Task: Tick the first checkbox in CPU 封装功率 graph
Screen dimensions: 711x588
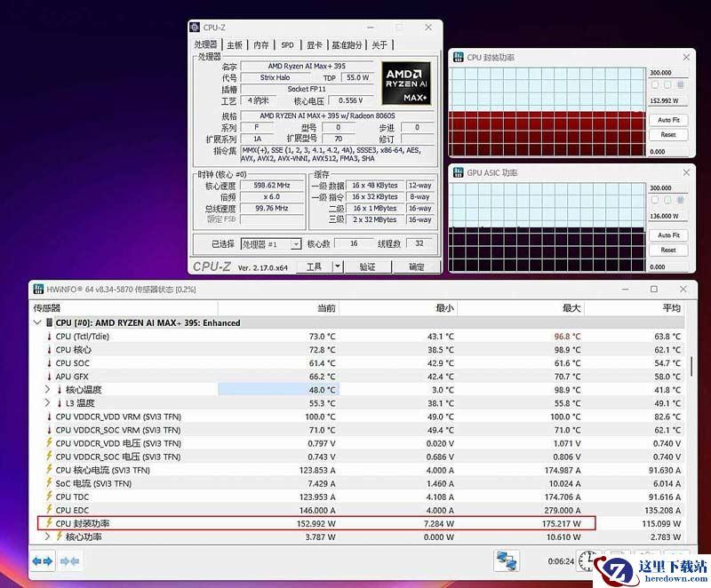Action: coord(656,85)
